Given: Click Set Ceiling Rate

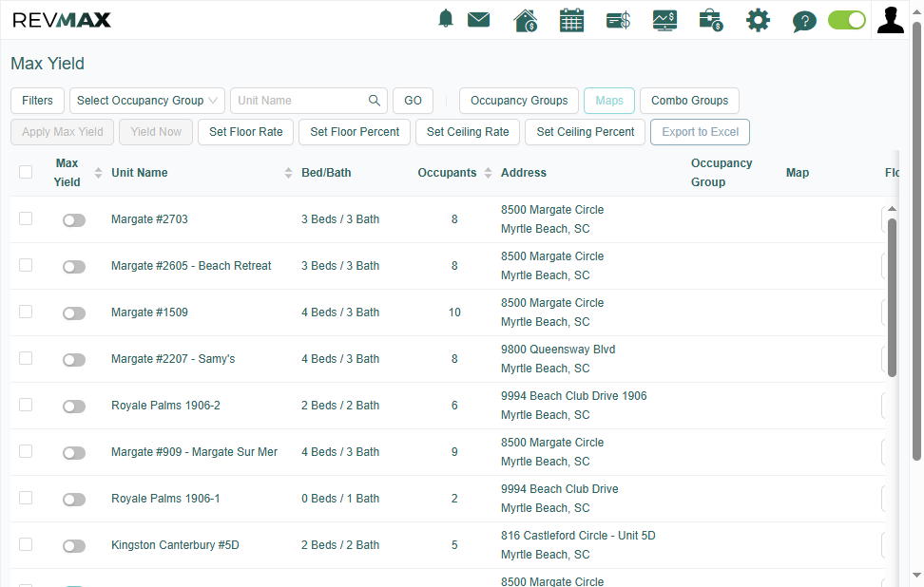Looking at the screenshot, I should pyautogui.click(x=468, y=132).
